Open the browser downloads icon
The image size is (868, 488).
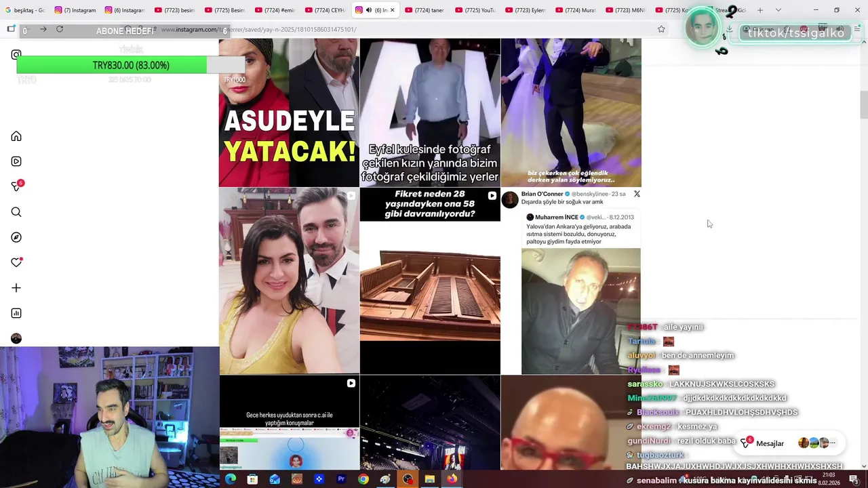(729, 29)
